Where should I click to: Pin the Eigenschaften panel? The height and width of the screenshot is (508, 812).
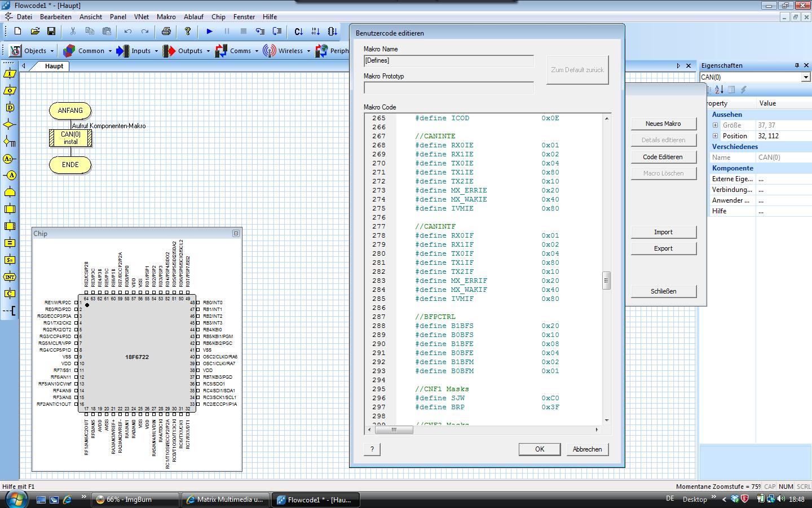click(x=797, y=65)
